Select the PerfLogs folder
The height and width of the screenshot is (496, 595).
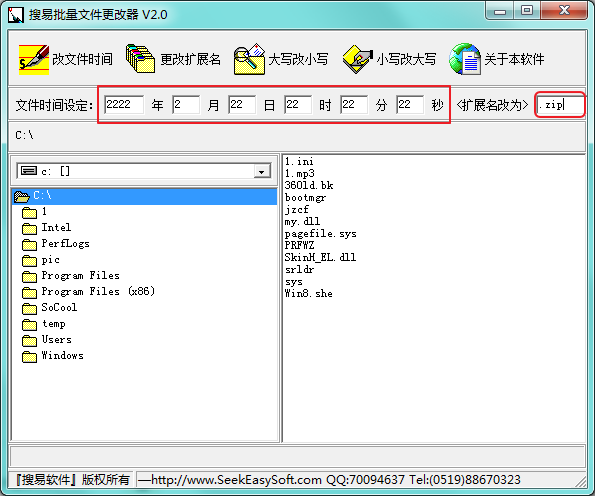pyautogui.click(x=65, y=244)
